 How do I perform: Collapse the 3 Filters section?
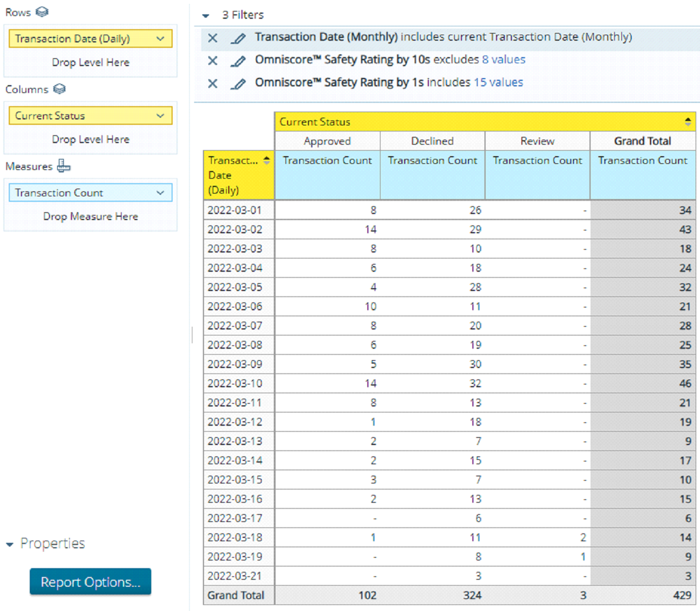pyautogui.click(x=206, y=15)
